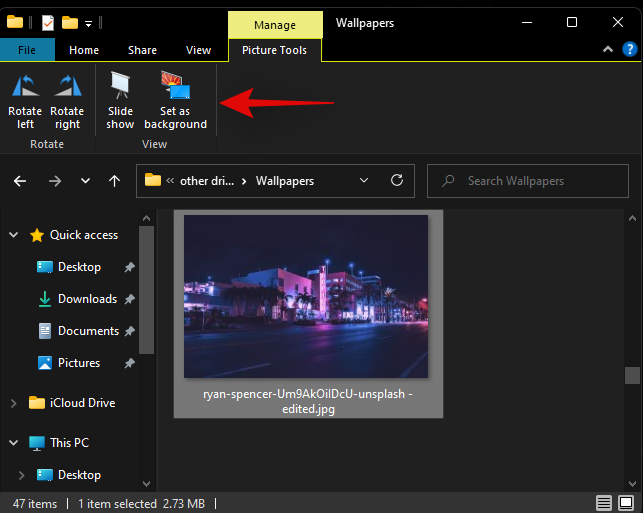Collapse the ribbon with the chevron
The width and height of the screenshot is (643, 513).
[x=604, y=49]
